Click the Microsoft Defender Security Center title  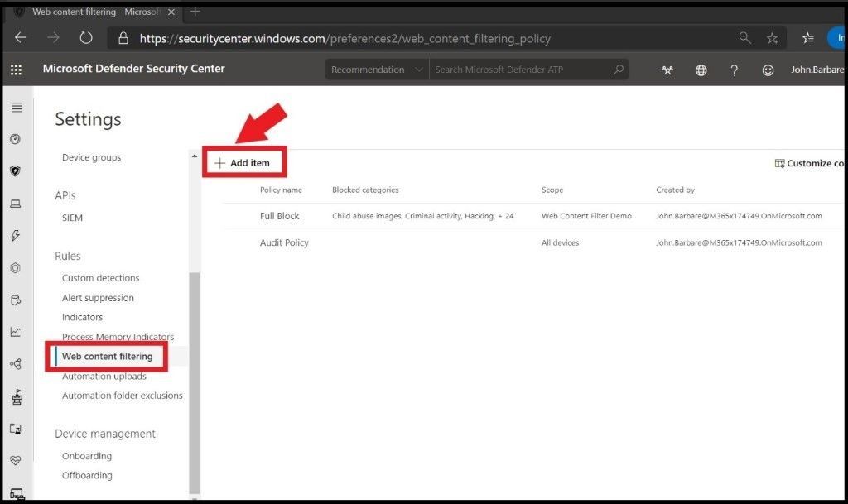[133, 68]
